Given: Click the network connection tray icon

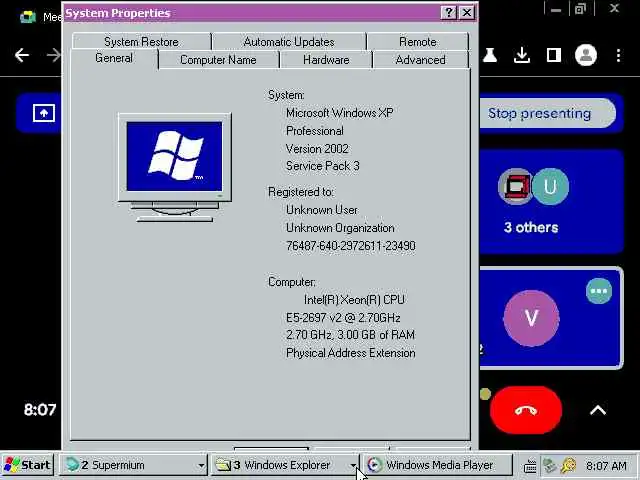Looking at the screenshot, I should pos(549,465).
